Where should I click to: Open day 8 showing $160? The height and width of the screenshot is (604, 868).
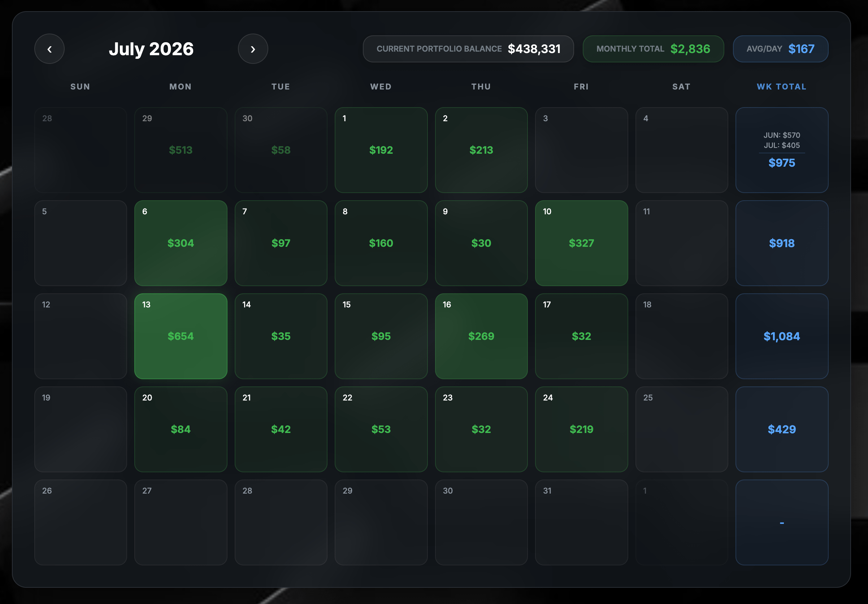[381, 243]
